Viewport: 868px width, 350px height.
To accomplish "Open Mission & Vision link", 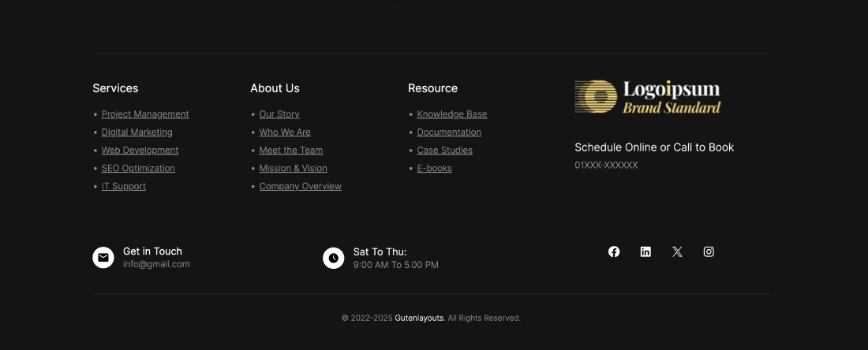I will (x=293, y=169).
